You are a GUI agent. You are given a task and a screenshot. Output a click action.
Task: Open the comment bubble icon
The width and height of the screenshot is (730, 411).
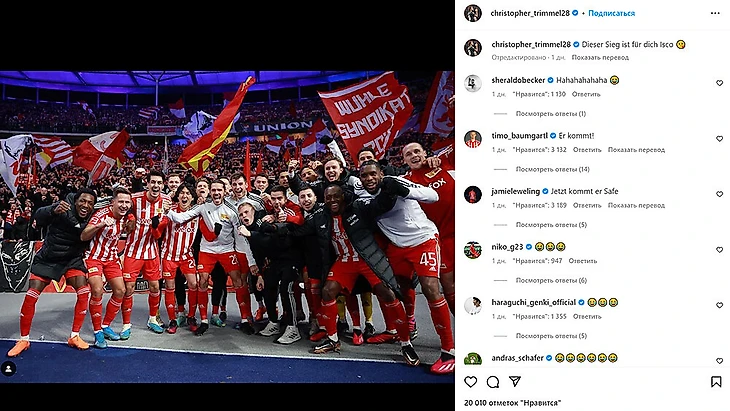[x=493, y=382]
